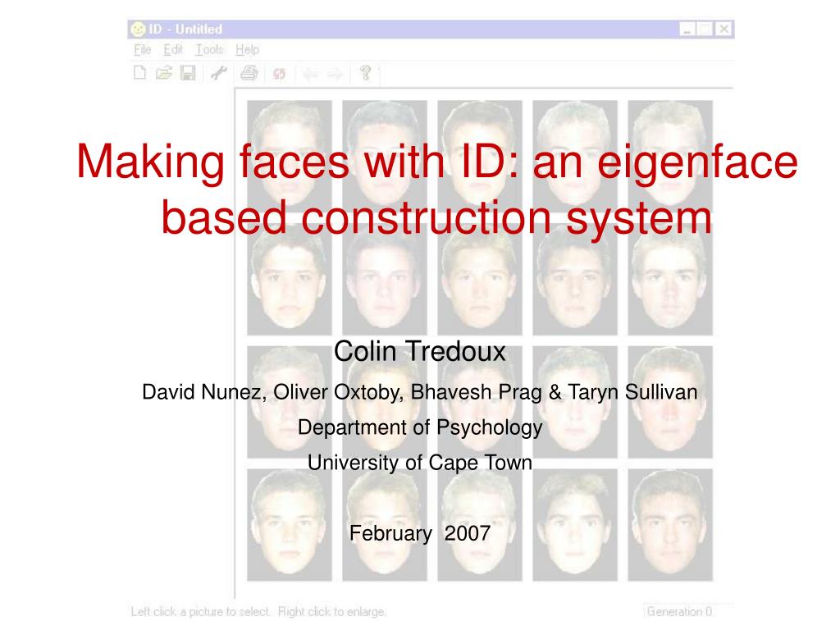Image resolution: width=840 pixels, height=630 pixels.
Task: Click the 'Generation 0' status bar entry
Action: (x=679, y=611)
